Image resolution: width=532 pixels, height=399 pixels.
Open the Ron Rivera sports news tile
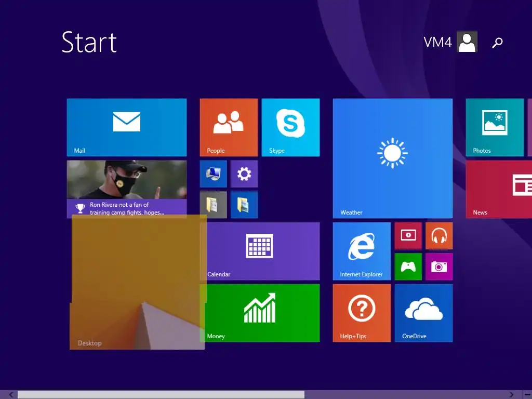[x=127, y=188]
